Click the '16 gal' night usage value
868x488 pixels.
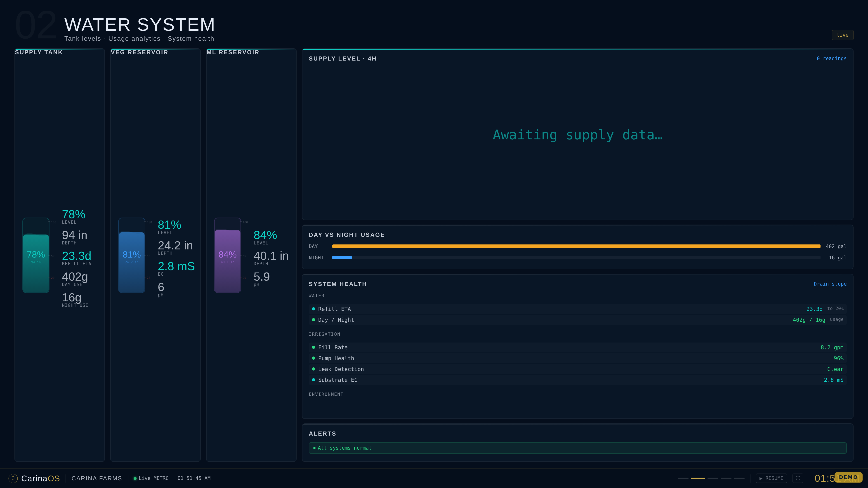pyautogui.click(x=837, y=258)
